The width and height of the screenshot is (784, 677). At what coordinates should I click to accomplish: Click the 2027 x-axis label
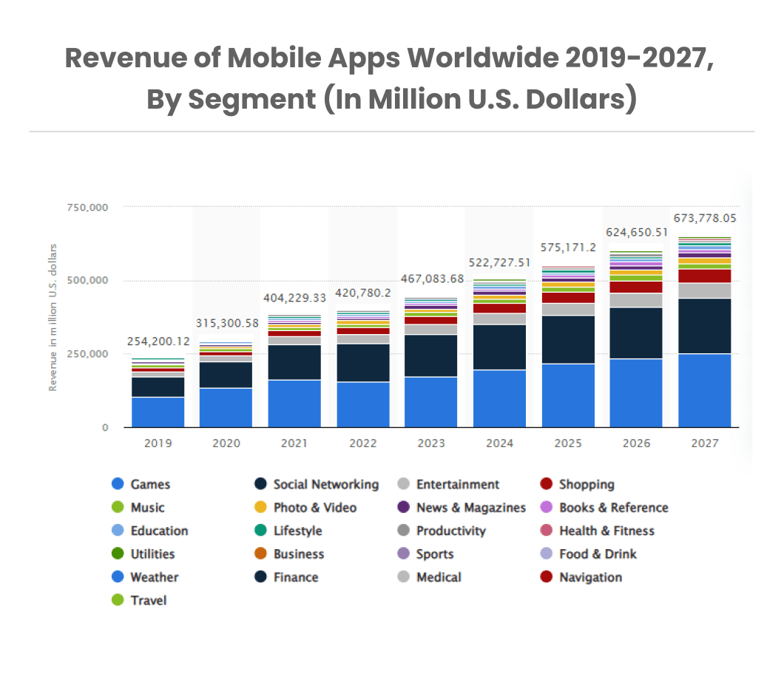[705, 443]
